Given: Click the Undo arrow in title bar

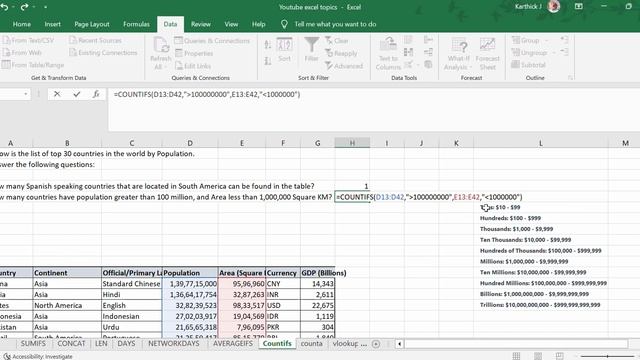Looking at the screenshot, I should (x=5, y=7).
